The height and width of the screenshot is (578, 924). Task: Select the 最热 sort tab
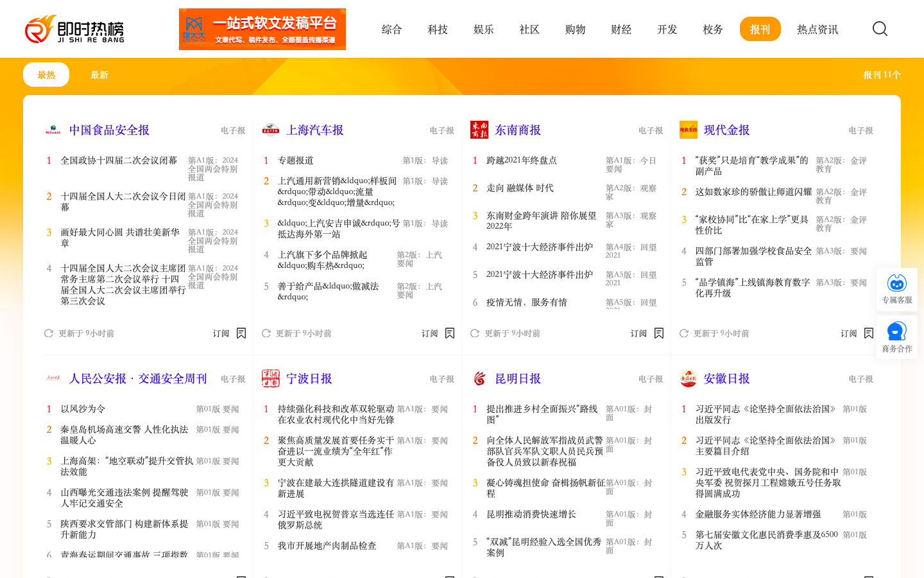(x=46, y=74)
